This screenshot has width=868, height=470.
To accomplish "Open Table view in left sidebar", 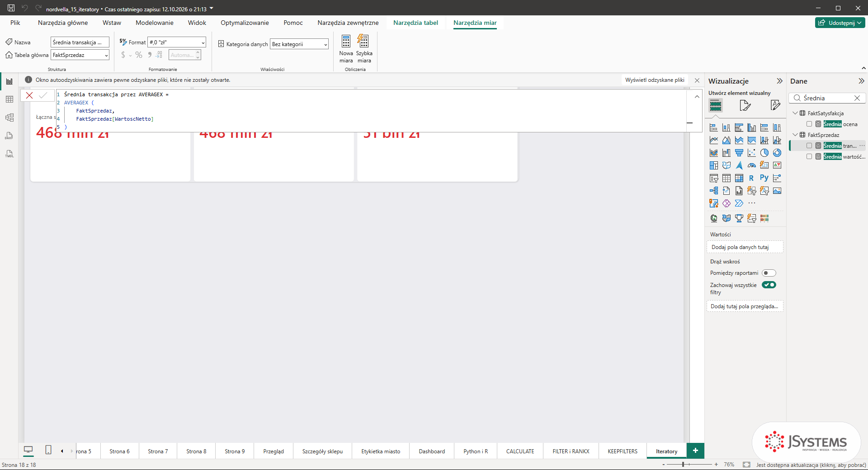I will (9, 99).
